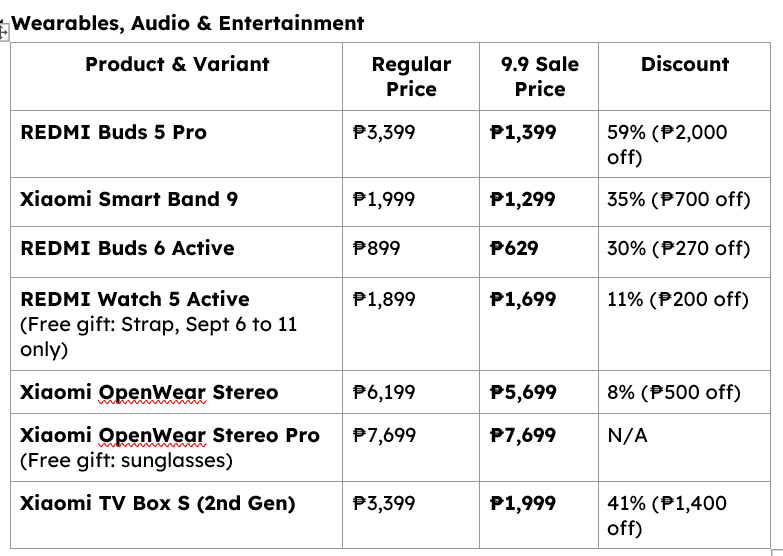783x556 pixels.
Task: Click the 'Discount' column header
Action: [x=684, y=64]
